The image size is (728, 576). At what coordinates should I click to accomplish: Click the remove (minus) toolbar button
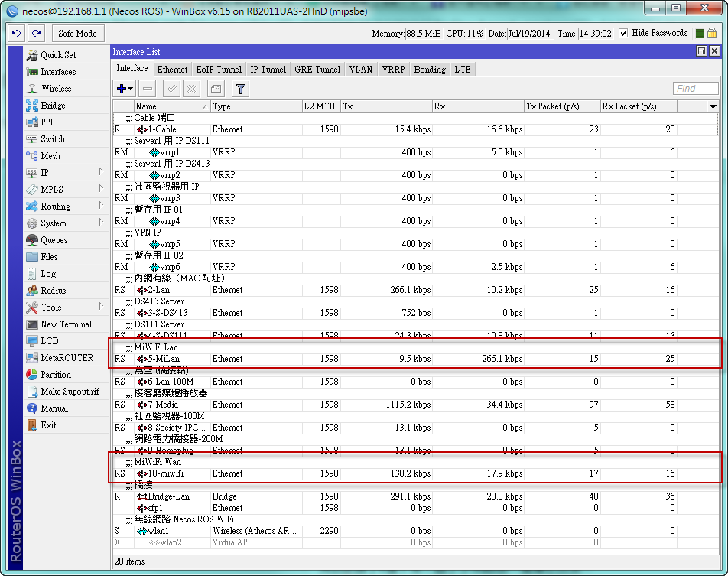click(148, 88)
